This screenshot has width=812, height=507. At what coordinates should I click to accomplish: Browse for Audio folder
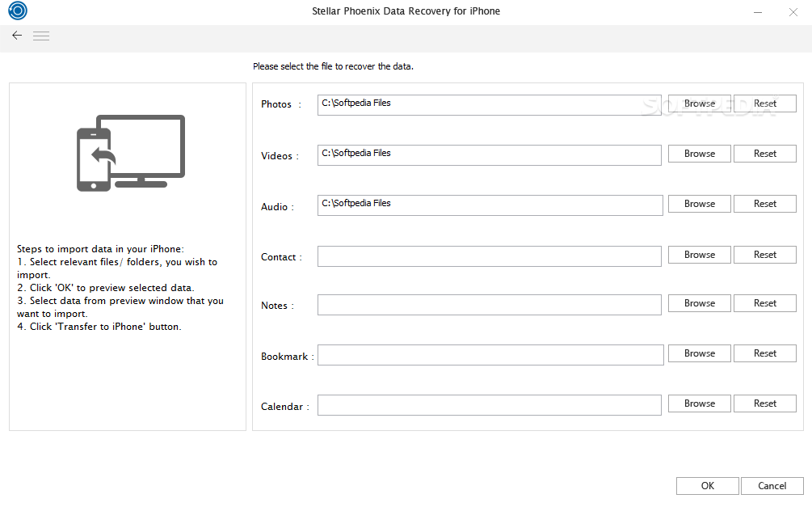click(699, 204)
